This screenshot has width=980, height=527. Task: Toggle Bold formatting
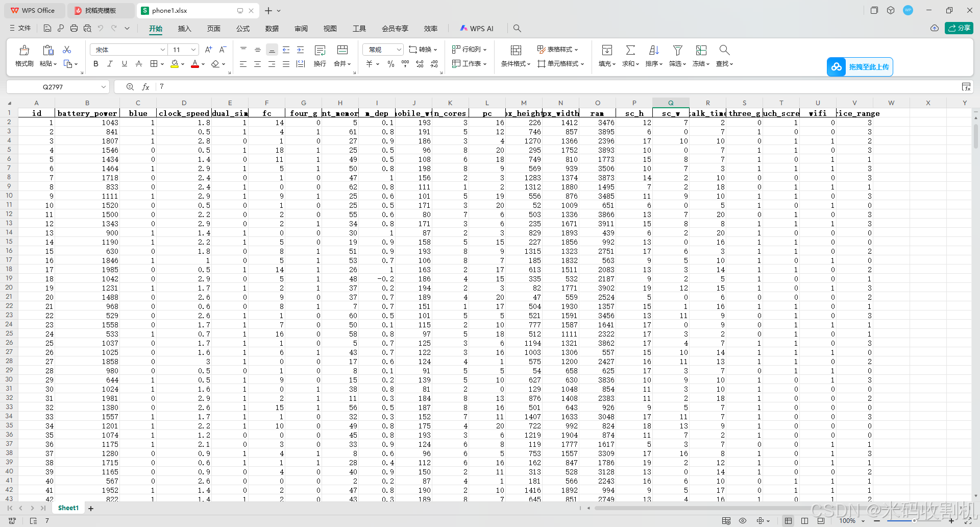click(x=96, y=64)
